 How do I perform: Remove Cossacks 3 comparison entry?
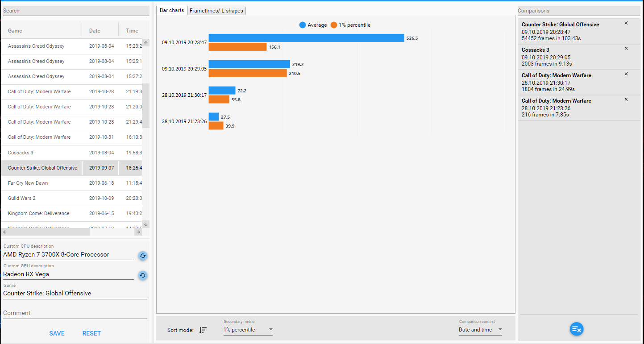coord(626,48)
